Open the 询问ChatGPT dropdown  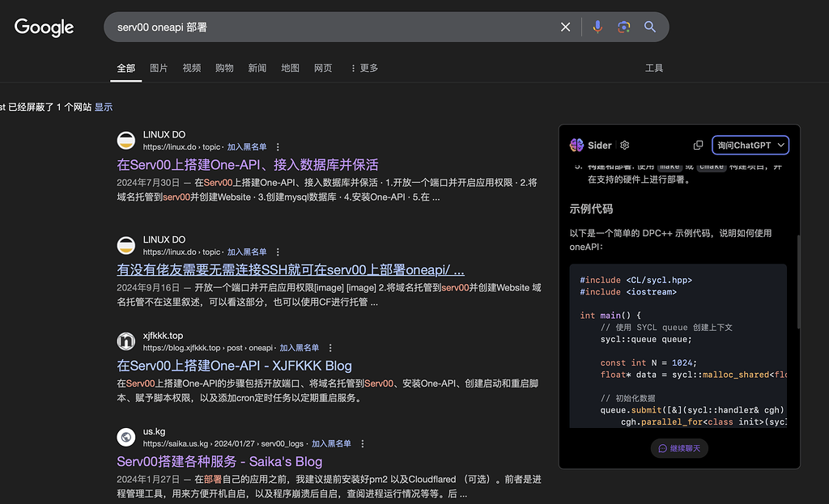pos(750,146)
